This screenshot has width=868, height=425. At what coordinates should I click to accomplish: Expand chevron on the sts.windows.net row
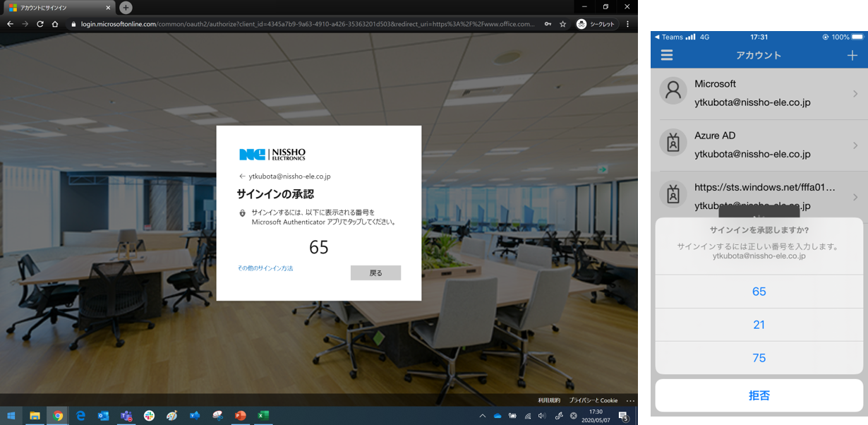[x=855, y=197]
